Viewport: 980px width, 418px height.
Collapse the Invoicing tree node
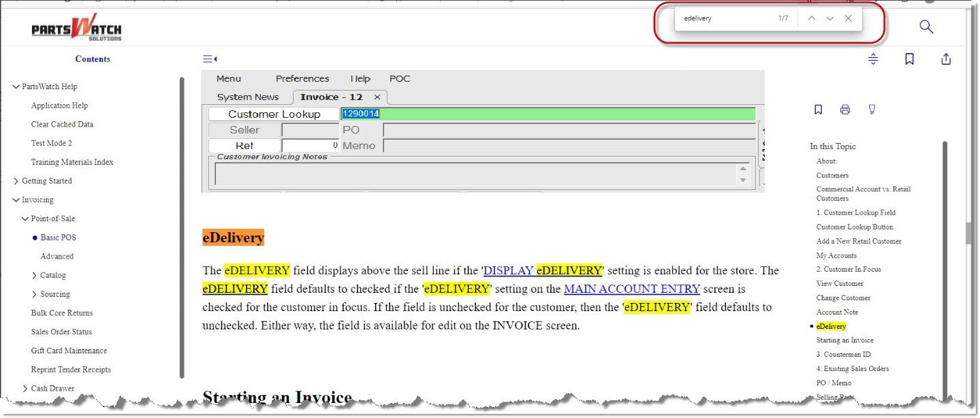coord(16,200)
